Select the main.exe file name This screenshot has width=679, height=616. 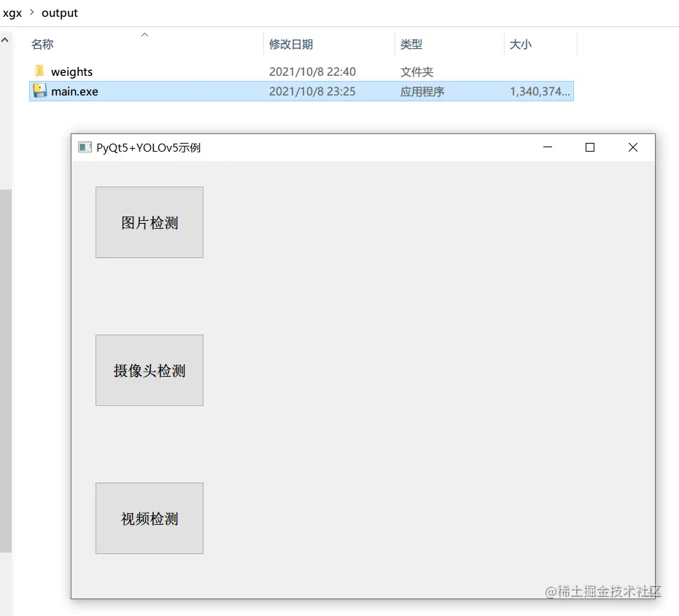coord(74,91)
